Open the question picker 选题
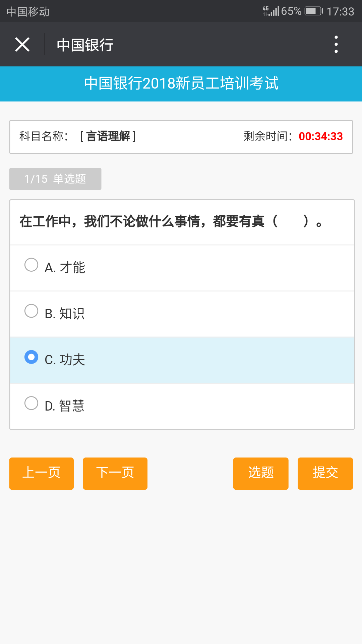 (261, 474)
